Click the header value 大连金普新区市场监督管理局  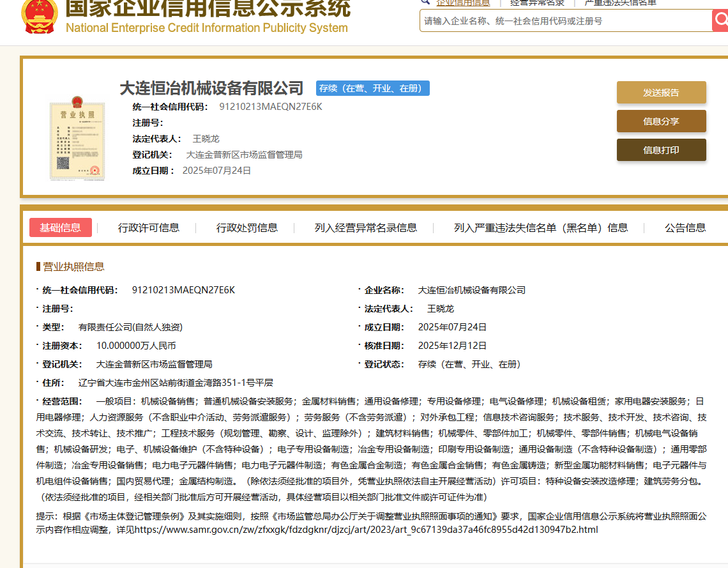pos(244,155)
